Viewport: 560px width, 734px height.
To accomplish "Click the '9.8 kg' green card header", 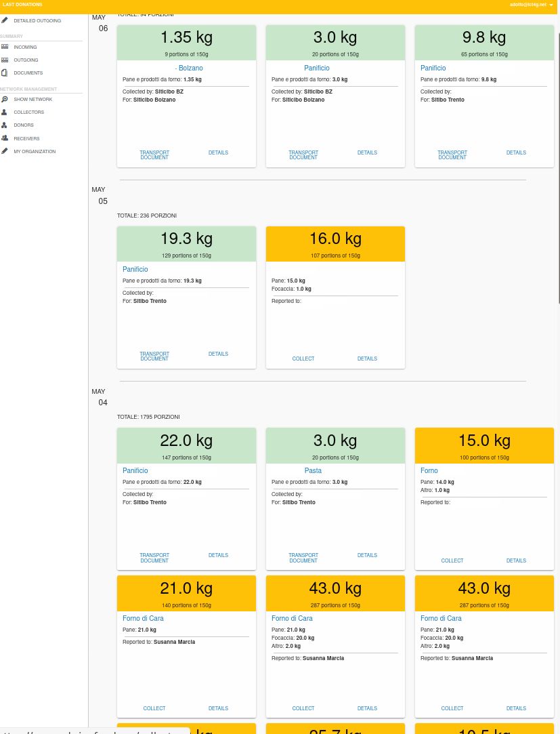I will (484, 43).
